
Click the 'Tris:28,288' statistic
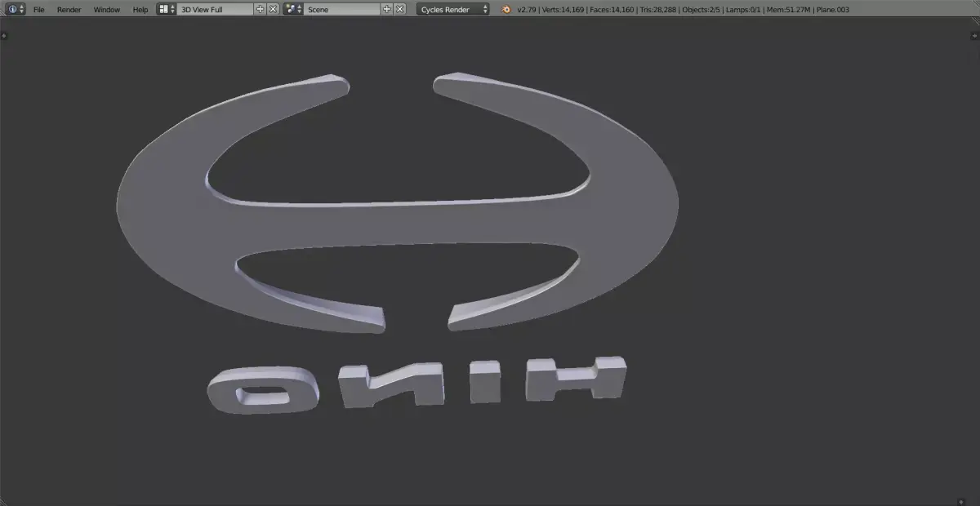(657, 10)
